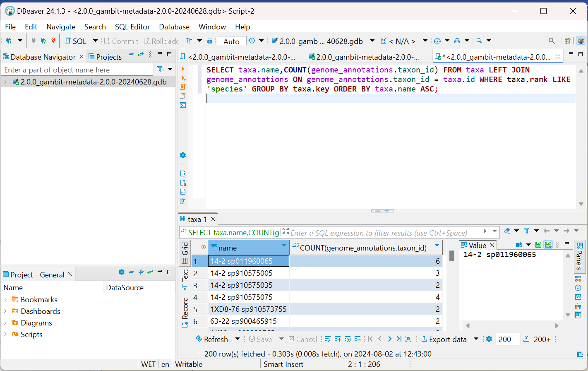Click the results configuration gear icon
The width and height of the screenshot is (588, 371).
489,339
